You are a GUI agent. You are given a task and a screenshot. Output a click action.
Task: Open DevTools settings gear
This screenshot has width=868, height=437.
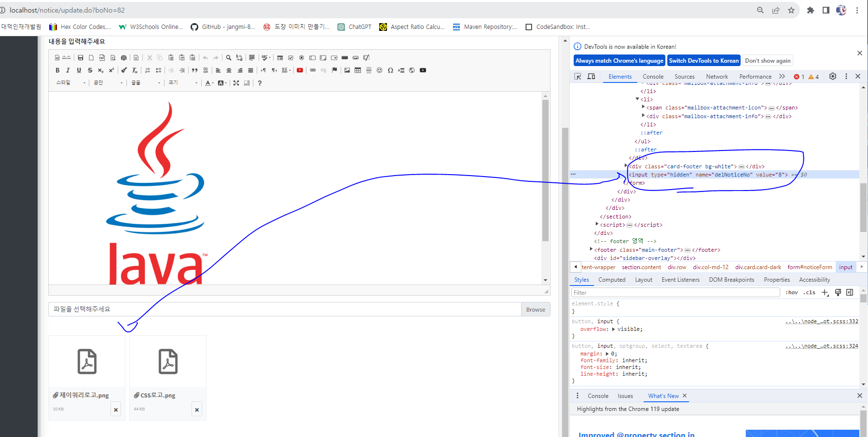click(833, 76)
